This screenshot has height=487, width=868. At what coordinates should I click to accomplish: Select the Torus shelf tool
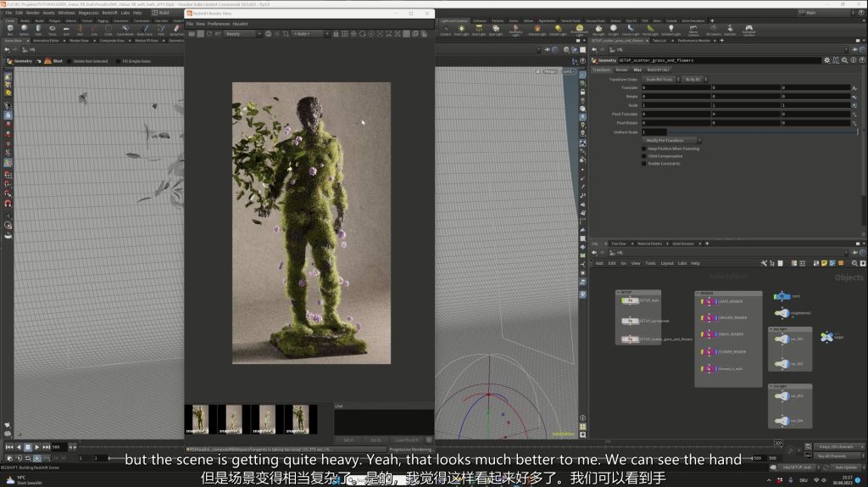tap(52, 30)
